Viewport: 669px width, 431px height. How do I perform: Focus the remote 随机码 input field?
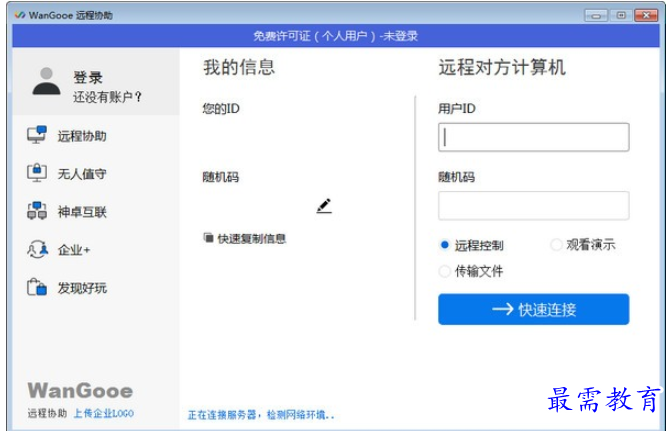pyautogui.click(x=533, y=206)
